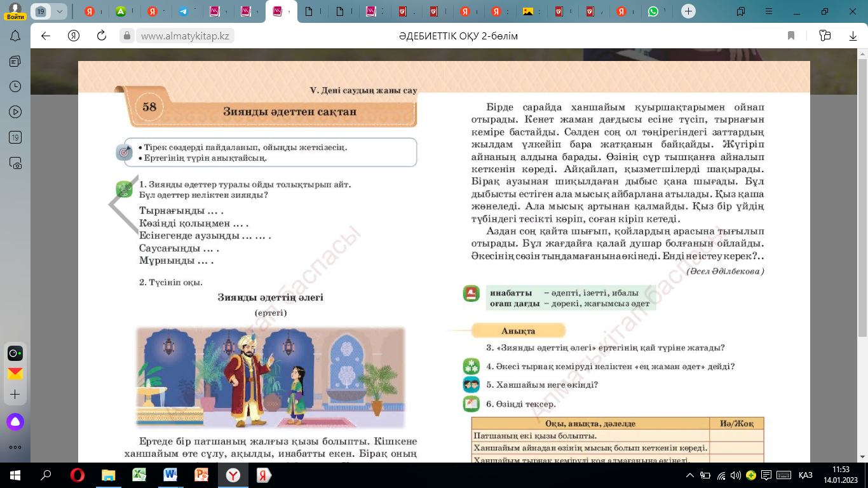Open more sidebar options three-dots menu

pyautogui.click(x=15, y=447)
